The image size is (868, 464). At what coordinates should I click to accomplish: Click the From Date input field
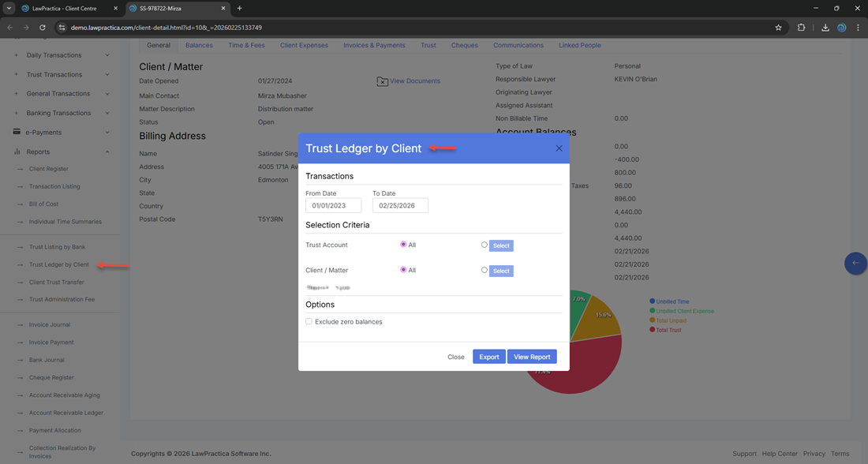point(333,206)
